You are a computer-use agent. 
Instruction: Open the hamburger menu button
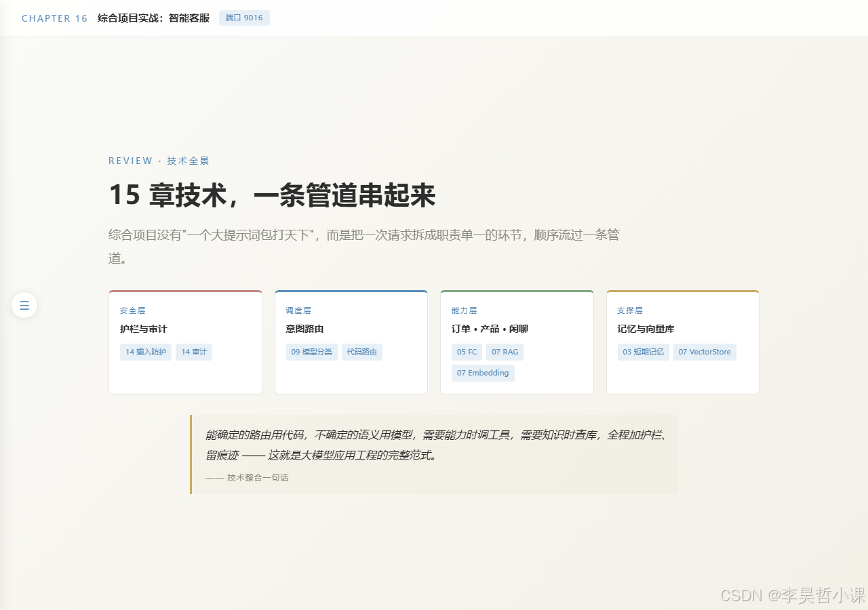(24, 305)
